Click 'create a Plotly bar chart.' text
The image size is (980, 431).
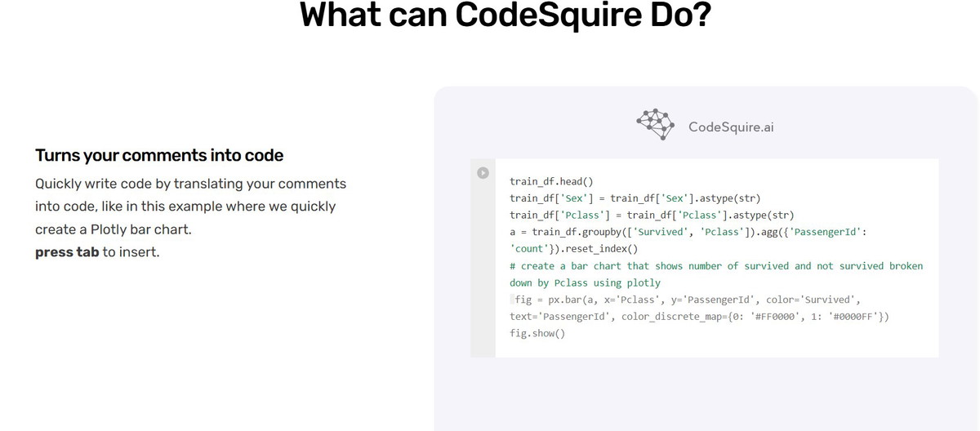click(114, 229)
